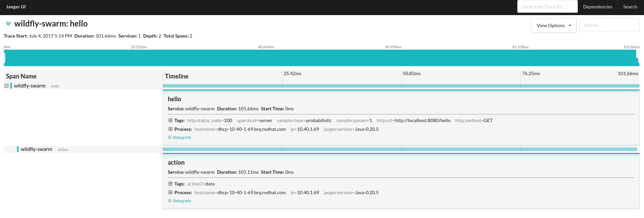Open Debug Info under hello span

click(179, 138)
